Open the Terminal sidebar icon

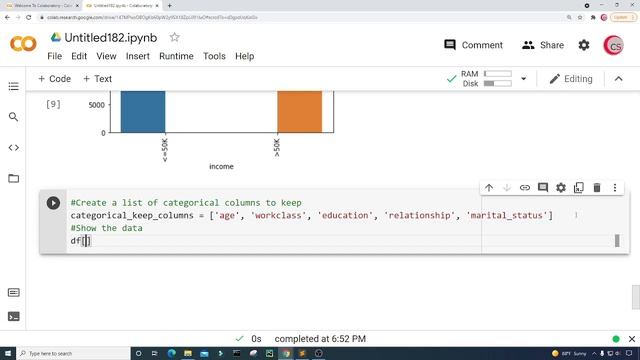(x=13, y=316)
